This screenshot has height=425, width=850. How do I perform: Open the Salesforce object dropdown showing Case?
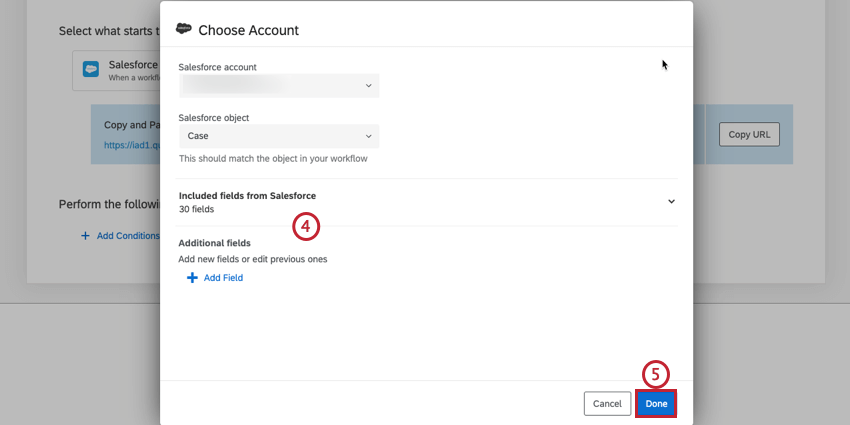(x=278, y=136)
